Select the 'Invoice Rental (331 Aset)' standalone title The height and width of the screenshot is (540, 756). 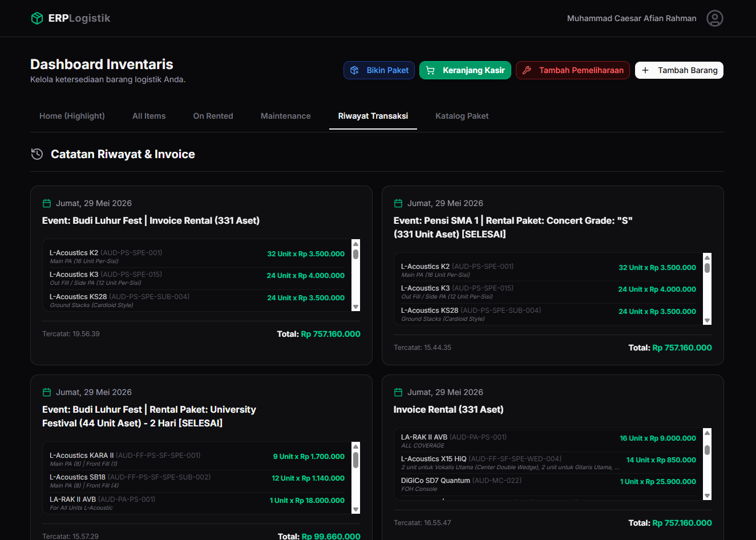click(448, 410)
